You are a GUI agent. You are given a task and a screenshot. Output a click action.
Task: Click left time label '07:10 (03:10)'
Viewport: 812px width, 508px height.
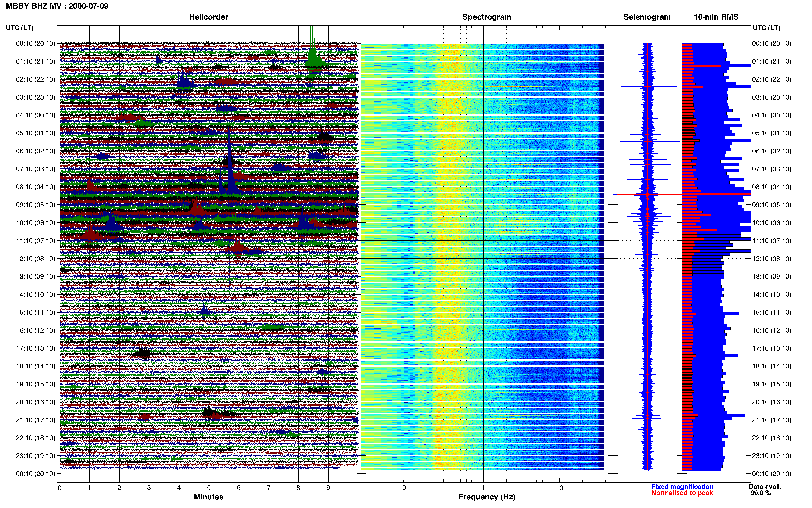pyautogui.click(x=35, y=169)
